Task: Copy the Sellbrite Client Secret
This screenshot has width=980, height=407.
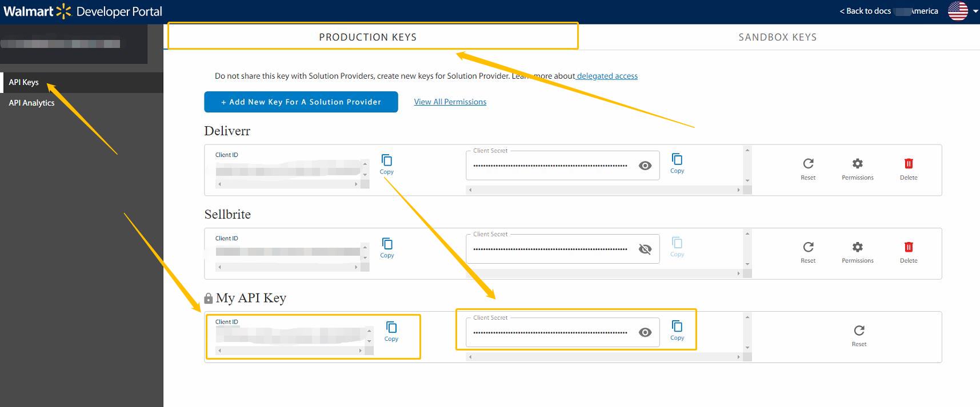Action: coord(677,246)
